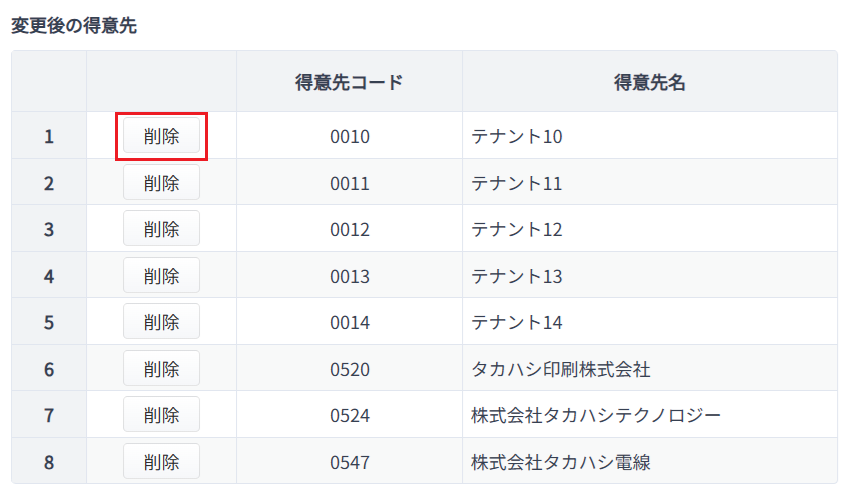
Task: Select customer code cell 0520
Action: pyautogui.click(x=349, y=369)
